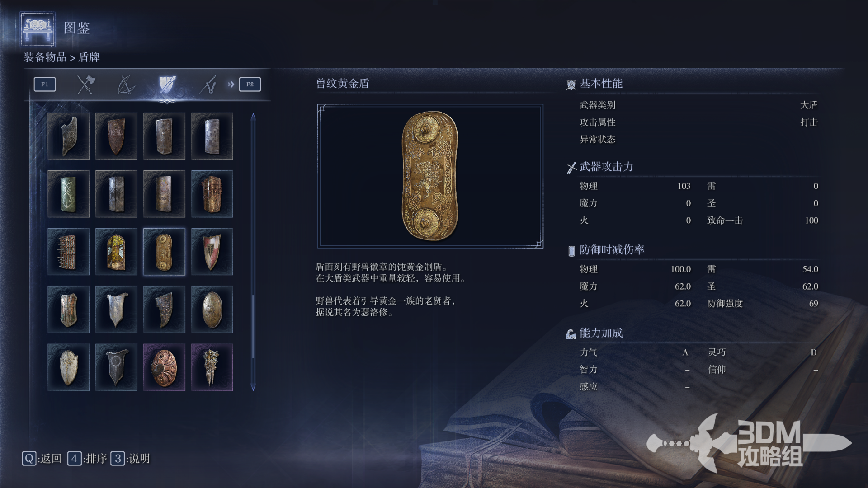Select the red and white heater shield
This screenshot has height=488, width=868.
[212, 252]
